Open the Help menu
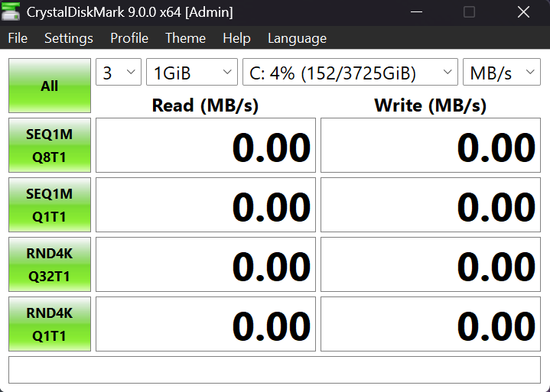 coord(236,38)
